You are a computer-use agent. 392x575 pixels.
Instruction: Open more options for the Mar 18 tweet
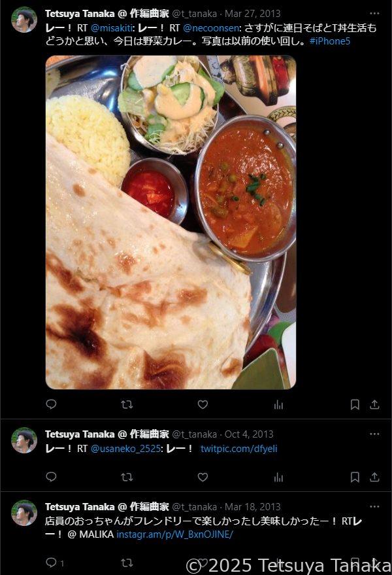[374, 507]
